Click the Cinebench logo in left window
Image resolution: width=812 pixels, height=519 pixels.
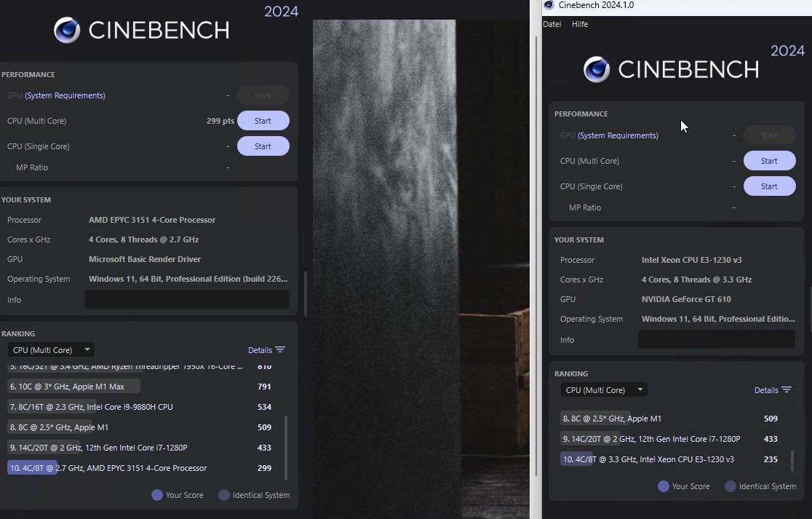tap(68, 30)
